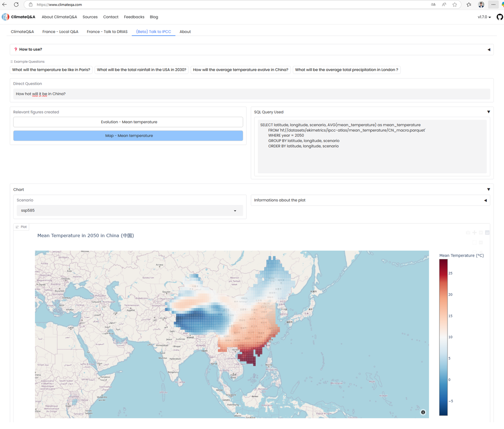The image size is (504, 429).
Task: Click the Direct Question input field
Action: (x=251, y=94)
